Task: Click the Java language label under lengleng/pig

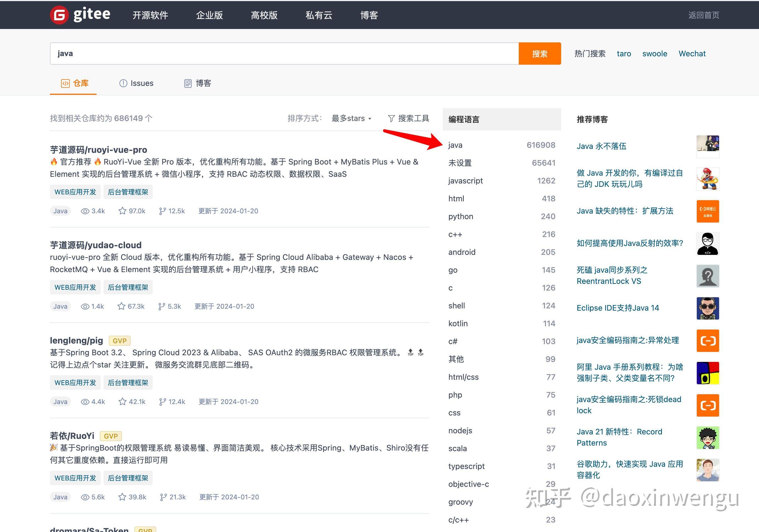Action: click(x=60, y=402)
